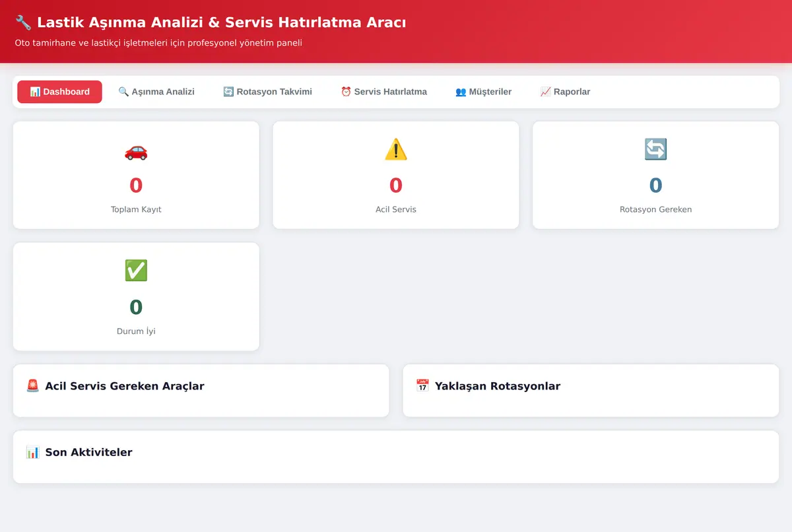Click the "Lastik Aşınma Analizi & Servis Hatırlatma Aracı" title

click(221, 22)
